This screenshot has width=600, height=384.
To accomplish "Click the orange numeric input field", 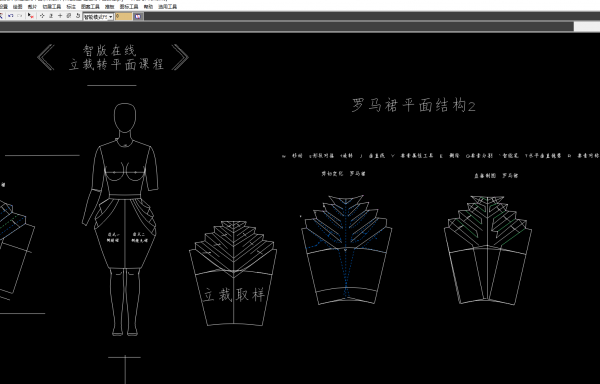I will (x=124, y=16).
